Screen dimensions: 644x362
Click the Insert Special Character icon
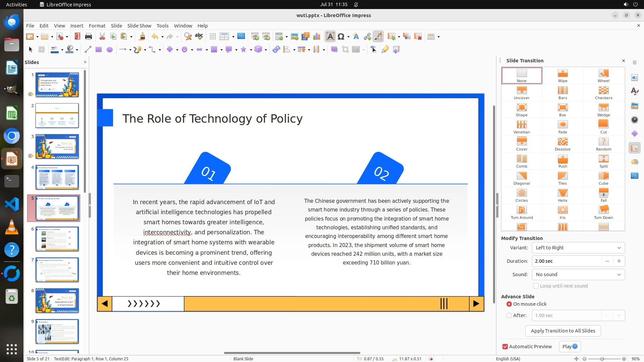tap(341, 37)
